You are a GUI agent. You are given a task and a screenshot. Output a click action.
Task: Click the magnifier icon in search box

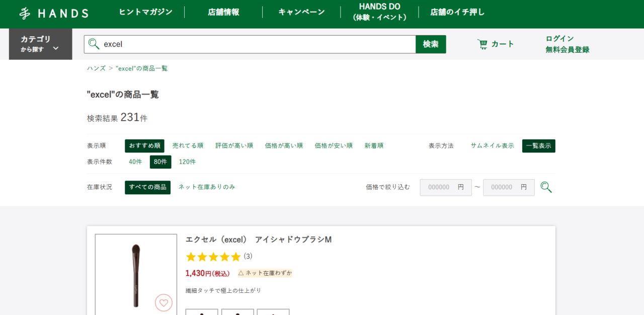[94, 44]
